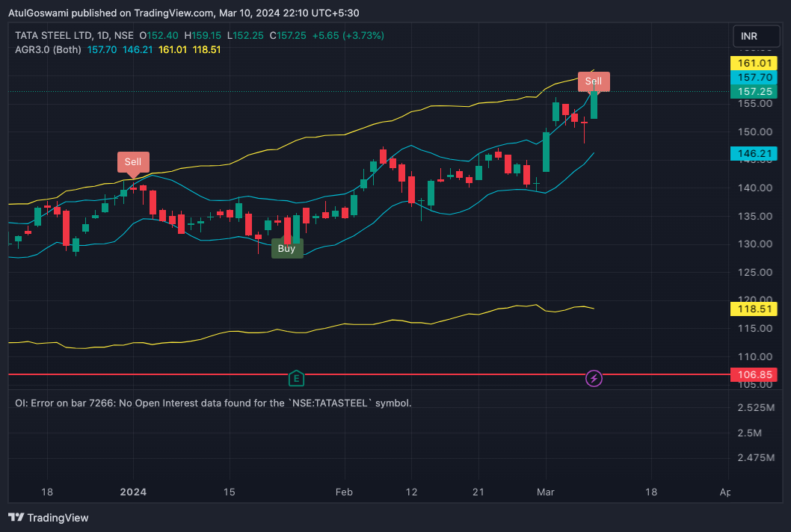Click the change value +5.65 (+3.73%)
The height and width of the screenshot is (532, 791).
(348, 35)
